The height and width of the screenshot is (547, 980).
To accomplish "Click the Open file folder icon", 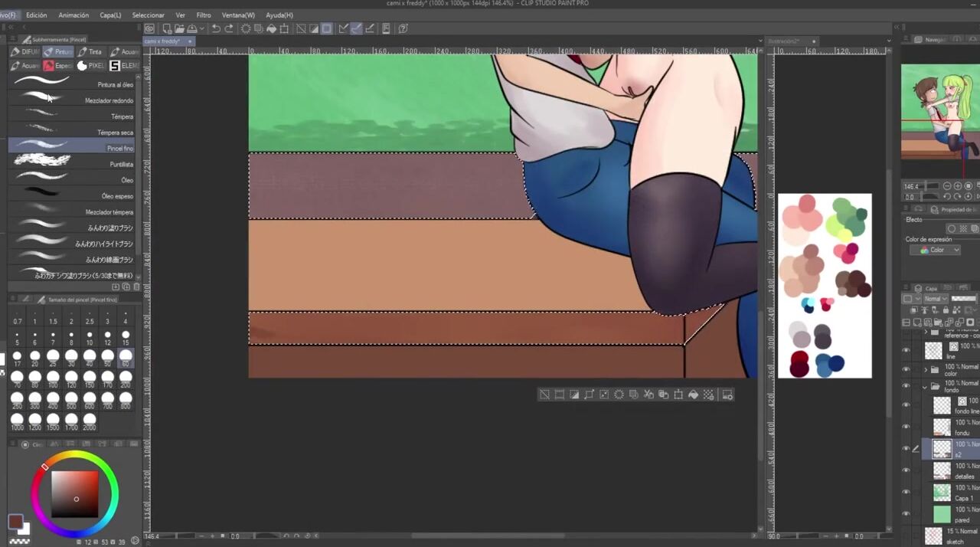I will 179,29.
